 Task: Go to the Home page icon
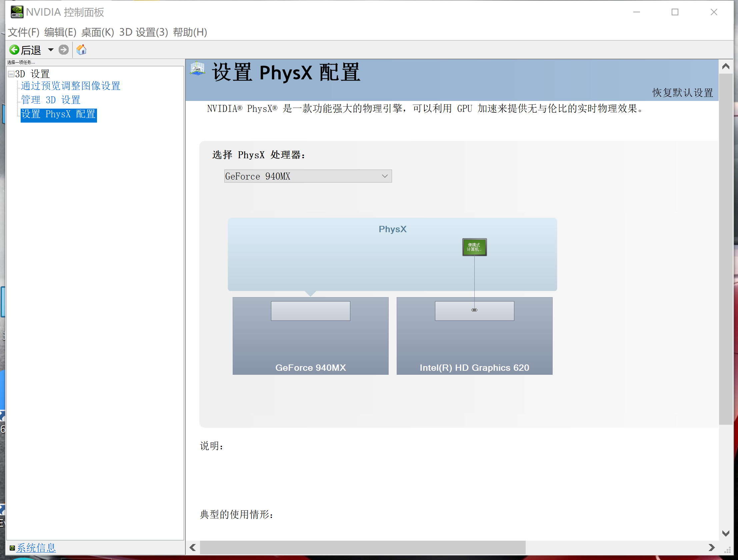81,50
